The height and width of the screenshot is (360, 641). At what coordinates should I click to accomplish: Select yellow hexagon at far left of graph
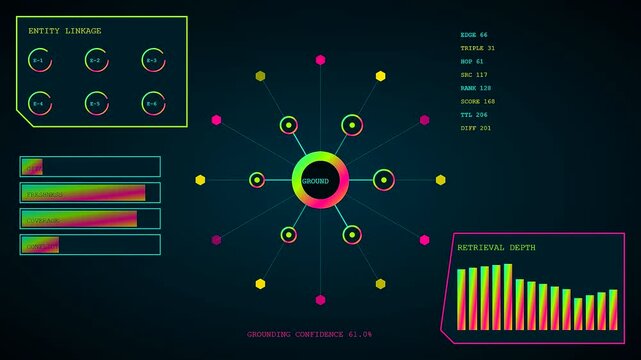coord(200,180)
